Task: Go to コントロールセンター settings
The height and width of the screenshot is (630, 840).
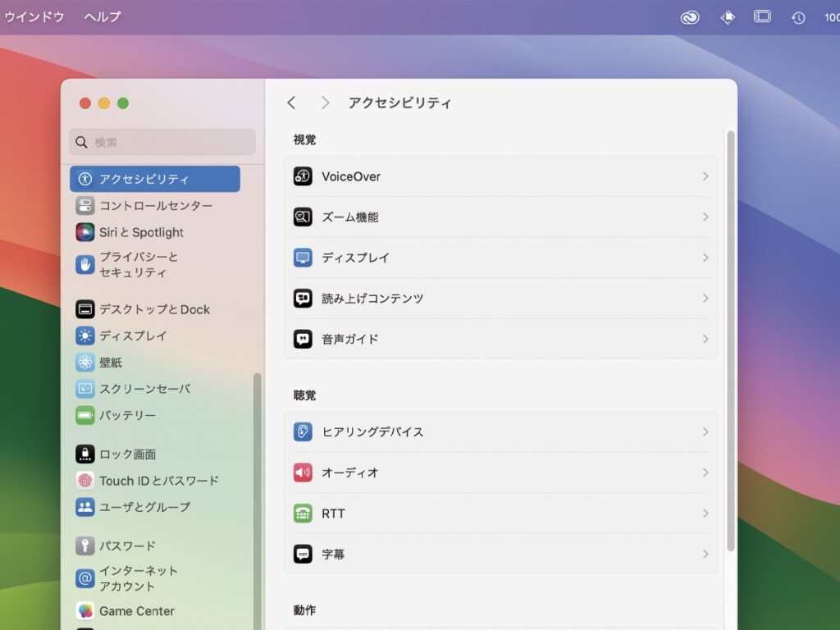Action: click(155, 206)
